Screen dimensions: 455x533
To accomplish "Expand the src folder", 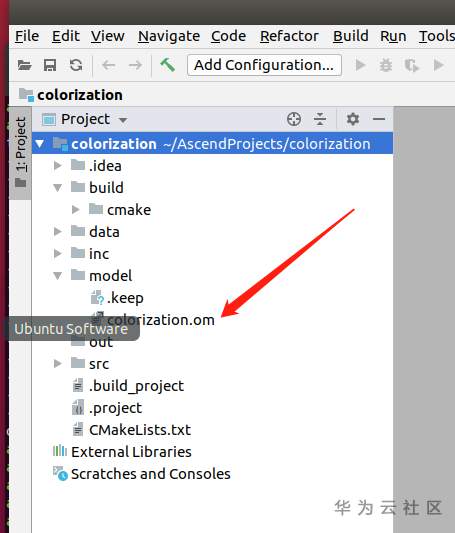I will pyautogui.click(x=57, y=363).
